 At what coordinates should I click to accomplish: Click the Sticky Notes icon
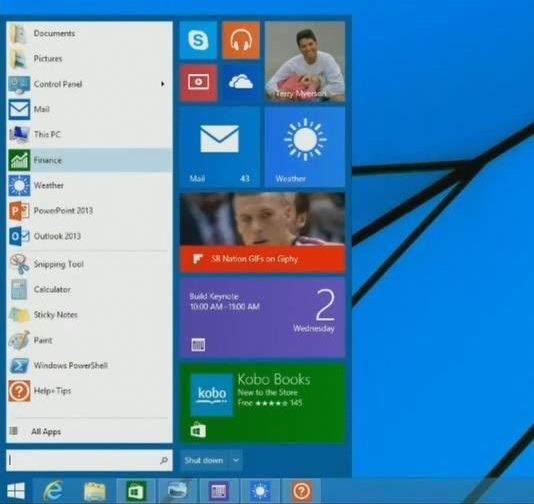point(19,315)
